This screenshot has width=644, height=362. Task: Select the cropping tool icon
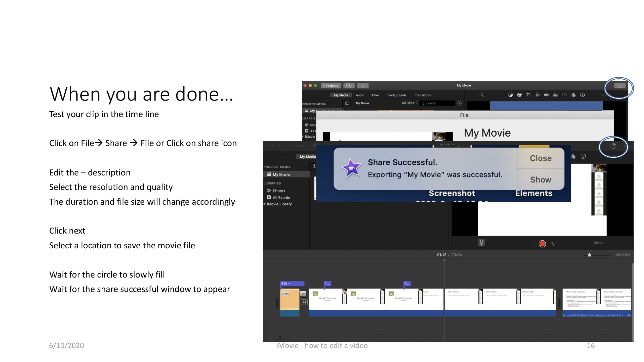point(528,95)
